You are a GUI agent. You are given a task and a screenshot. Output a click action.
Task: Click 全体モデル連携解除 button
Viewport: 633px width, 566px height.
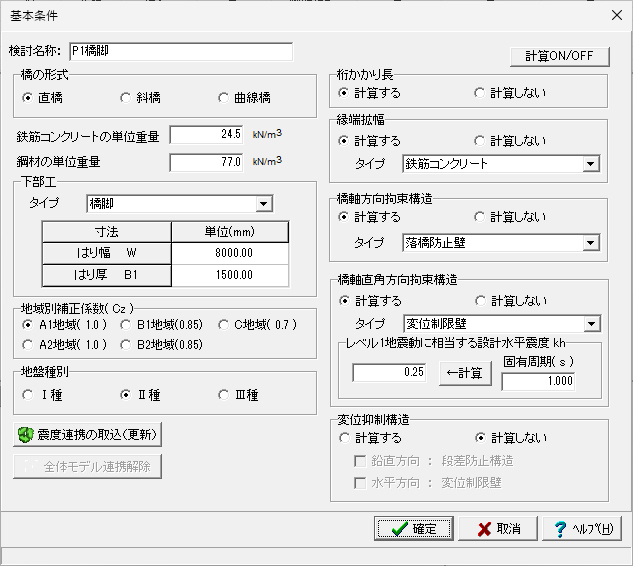click(88, 467)
